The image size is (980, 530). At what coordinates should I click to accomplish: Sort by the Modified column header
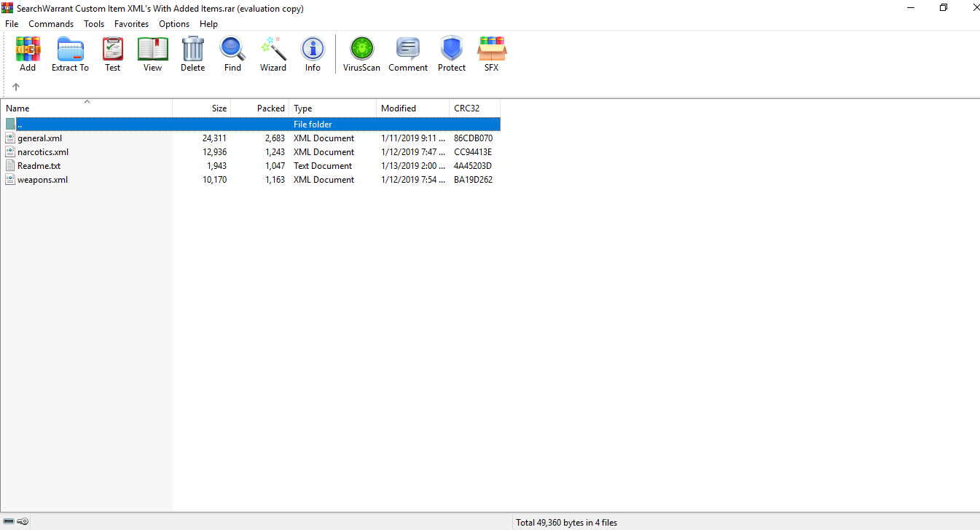coord(399,108)
